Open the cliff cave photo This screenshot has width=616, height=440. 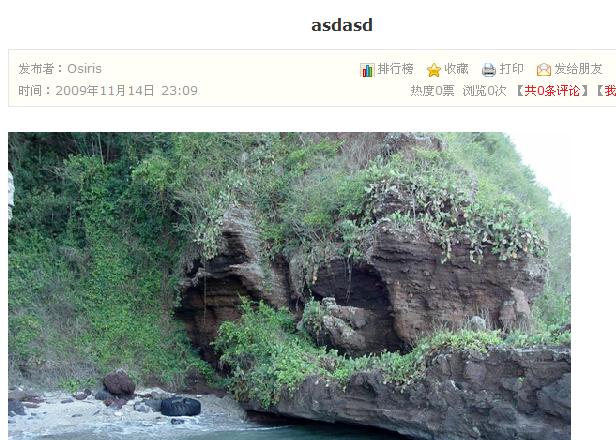(289, 286)
